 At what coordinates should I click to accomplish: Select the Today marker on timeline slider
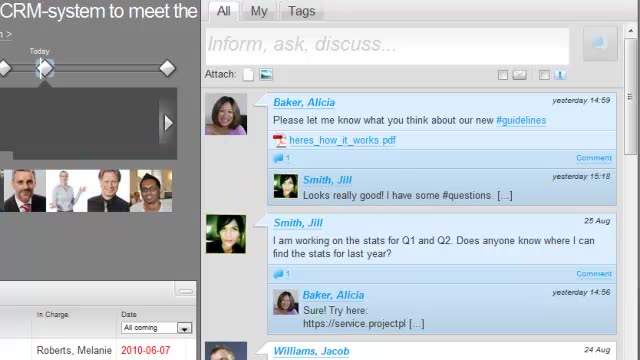[44, 68]
